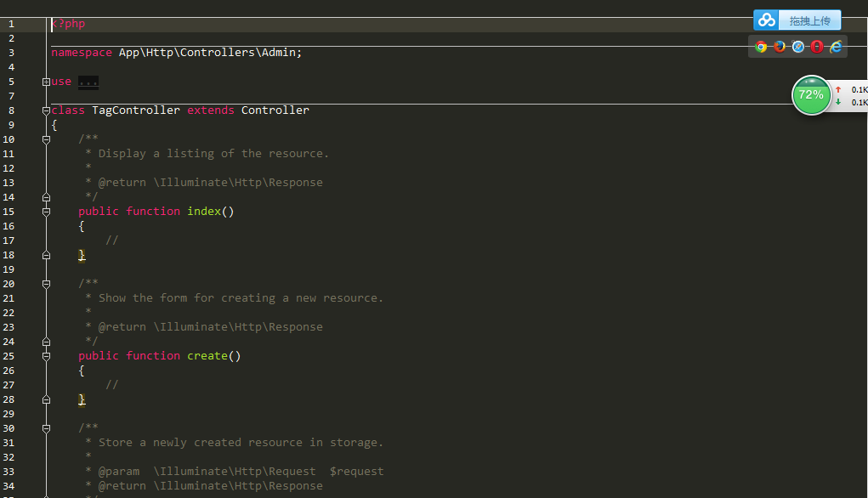Click the closing brace on line 28
This screenshot has width=868, height=498.
(82, 399)
